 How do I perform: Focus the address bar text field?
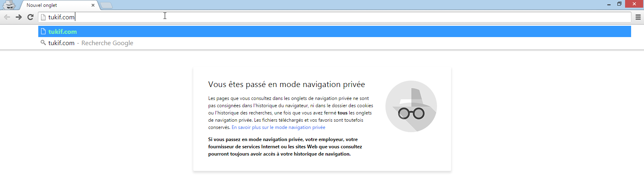click(322, 17)
